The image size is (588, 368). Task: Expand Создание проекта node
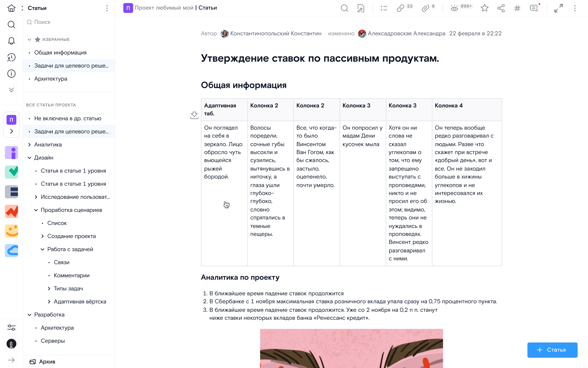[x=43, y=236]
